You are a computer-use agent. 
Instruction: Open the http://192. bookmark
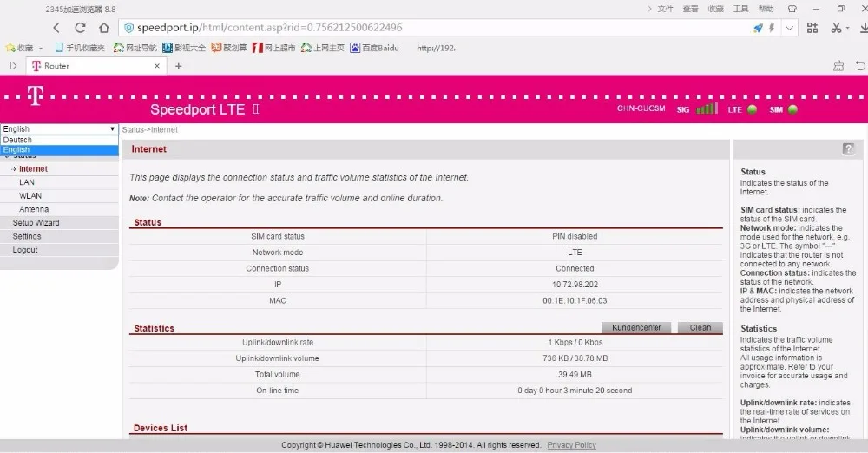click(x=437, y=49)
